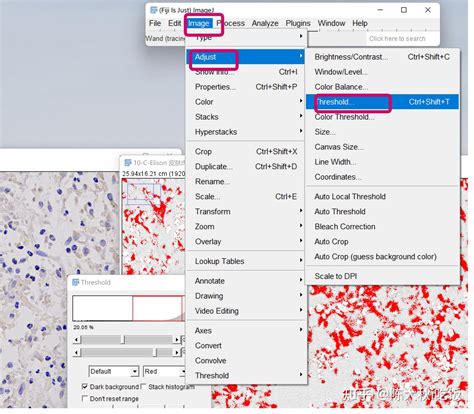
Task: Click the Threshold window title icon
Action: [x=76, y=282]
